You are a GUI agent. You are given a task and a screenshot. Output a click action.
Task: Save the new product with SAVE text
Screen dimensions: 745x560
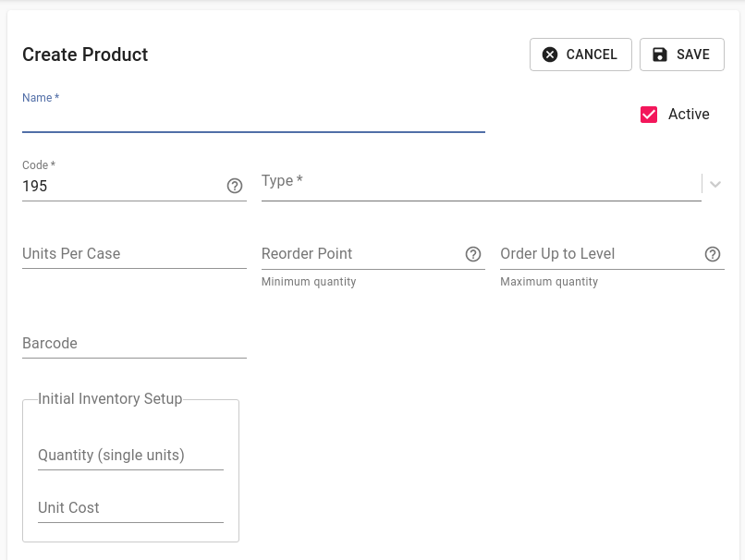click(692, 55)
